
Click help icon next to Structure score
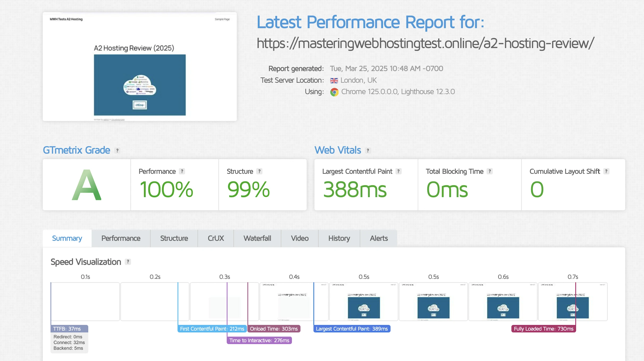pos(259,171)
